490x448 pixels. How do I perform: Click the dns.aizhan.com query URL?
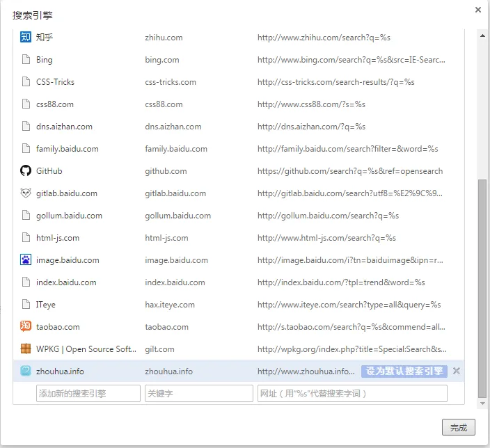point(312,127)
